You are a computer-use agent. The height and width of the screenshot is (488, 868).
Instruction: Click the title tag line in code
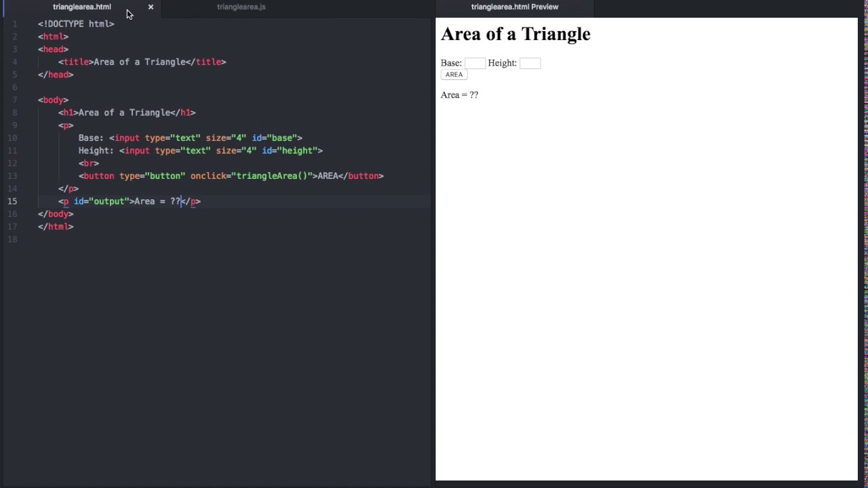[142, 62]
